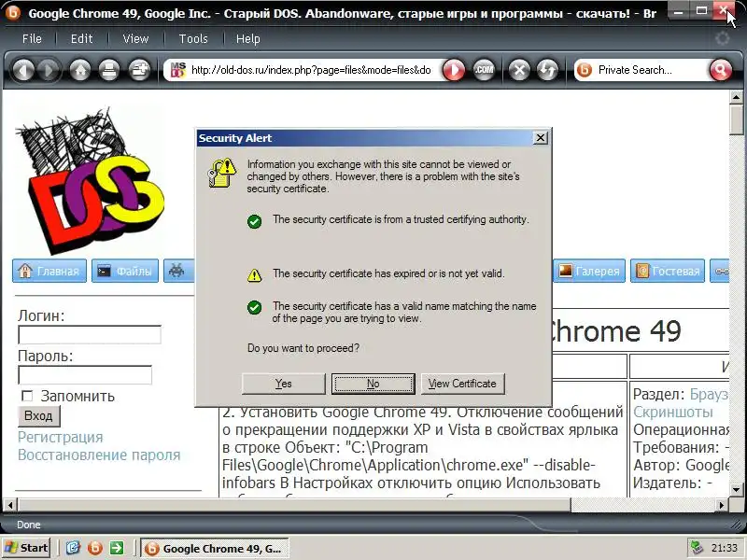Click Yes in the Security Alert dialog
Viewport: 747px width, 560px height.
[284, 384]
